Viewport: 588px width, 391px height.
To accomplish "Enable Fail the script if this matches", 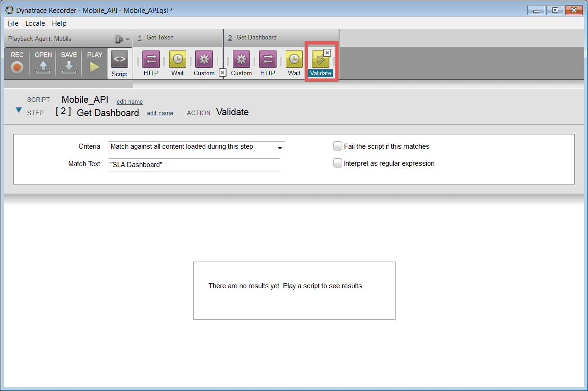I will coord(338,146).
